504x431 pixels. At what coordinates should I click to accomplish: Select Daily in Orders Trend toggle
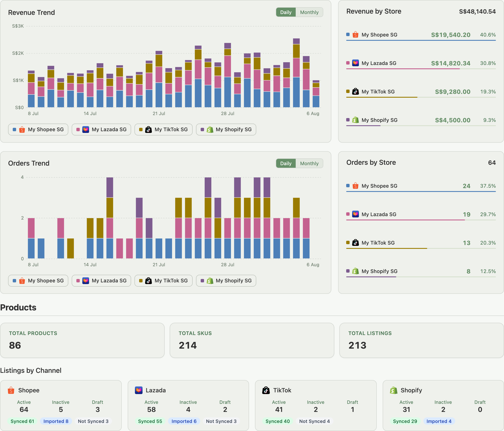tap(286, 163)
